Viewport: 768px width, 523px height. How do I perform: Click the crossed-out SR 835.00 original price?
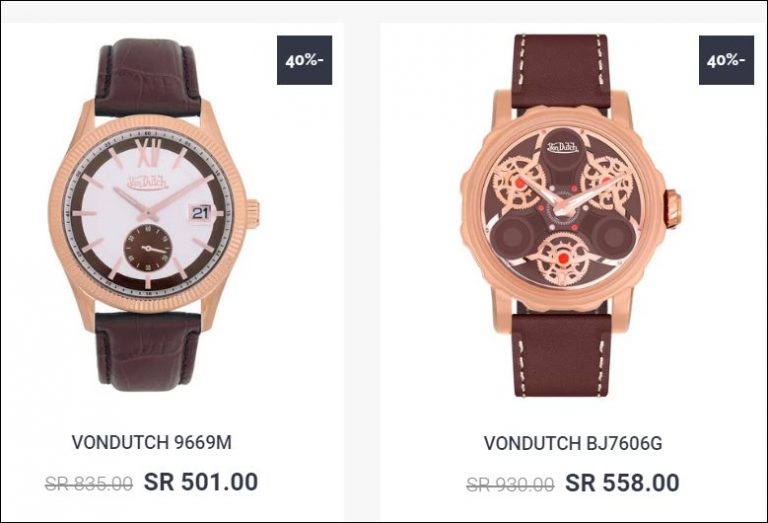coord(89,484)
